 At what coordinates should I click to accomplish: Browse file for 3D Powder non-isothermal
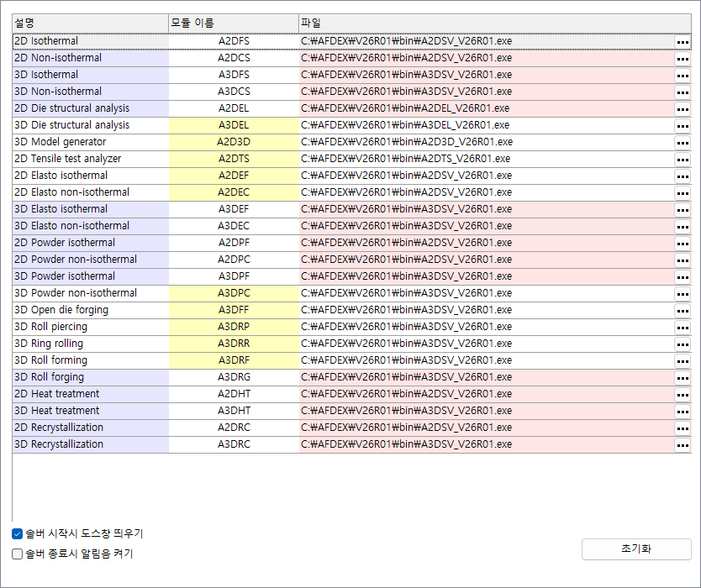[683, 293]
